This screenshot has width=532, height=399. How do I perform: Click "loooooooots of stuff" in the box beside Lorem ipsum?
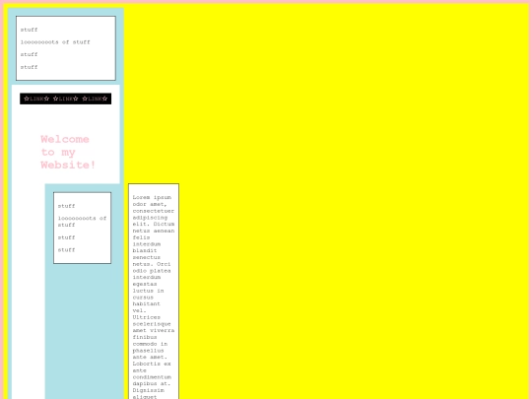click(x=82, y=222)
